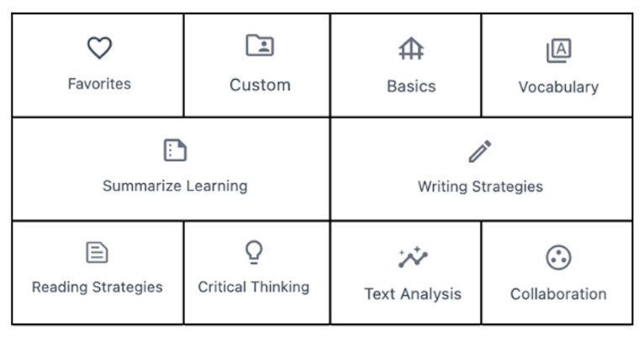Select the Summarize Learning label
This screenshot has width=644, height=338.
(175, 186)
